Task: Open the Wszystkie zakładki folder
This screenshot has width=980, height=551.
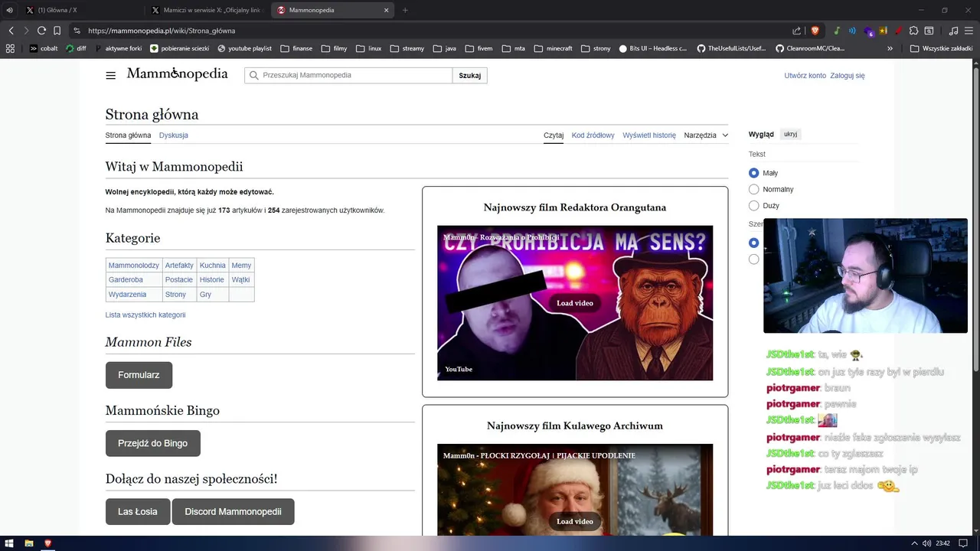Action: (x=941, y=48)
